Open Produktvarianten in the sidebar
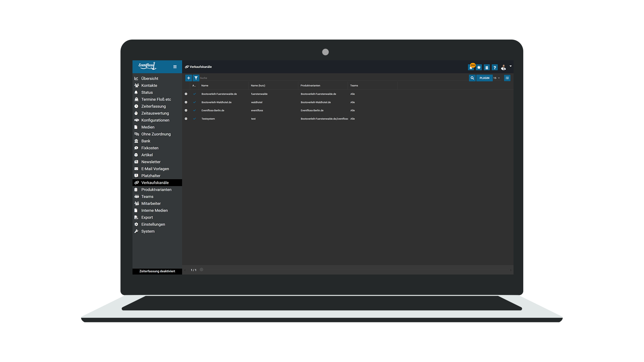Viewport: 644px width, 362px height. pyautogui.click(x=156, y=190)
